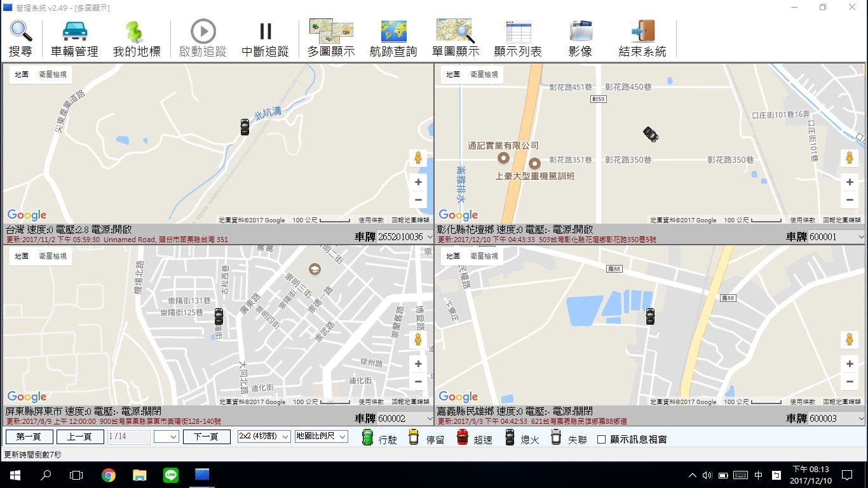Enable the 顯示訊息視窗 checkbox
Image resolution: width=868 pixels, height=488 pixels.
(x=602, y=439)
